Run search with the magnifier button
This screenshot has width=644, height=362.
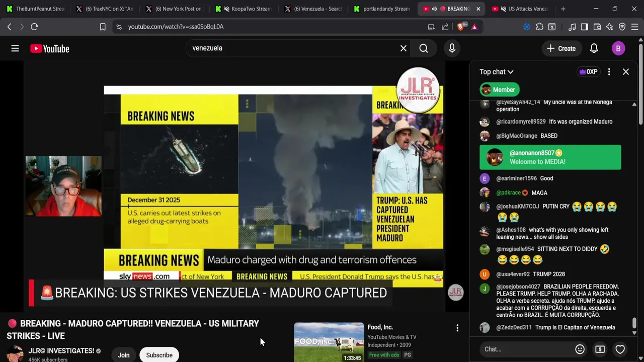click(424, 48)
